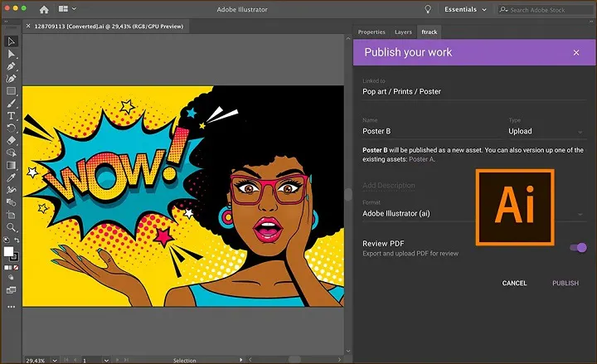597x364 pixels.
Task: Select the Eraser tool
Action: tap(11, 140)
